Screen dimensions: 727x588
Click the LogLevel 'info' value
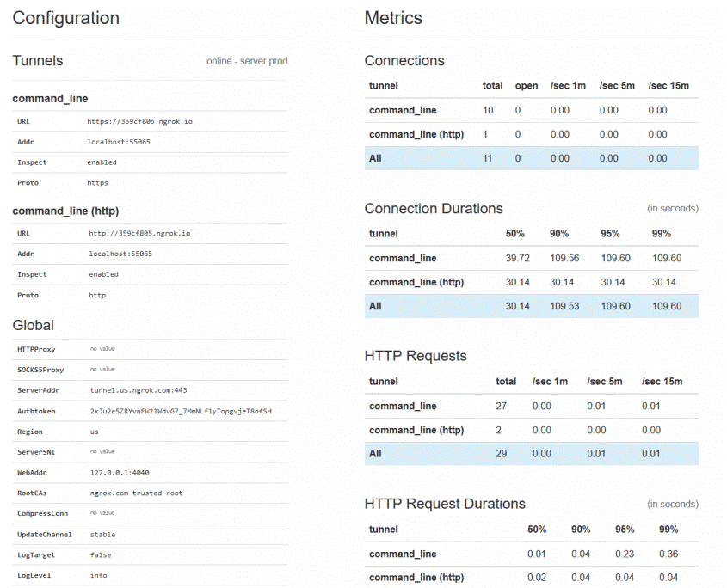[x=99, y=575]
